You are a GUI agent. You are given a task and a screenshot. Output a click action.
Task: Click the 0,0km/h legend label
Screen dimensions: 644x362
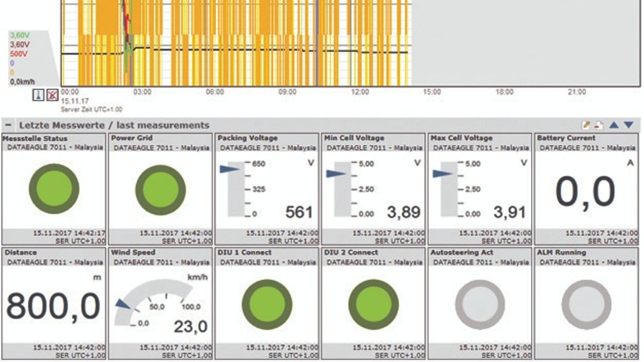[x=22, y=82]
